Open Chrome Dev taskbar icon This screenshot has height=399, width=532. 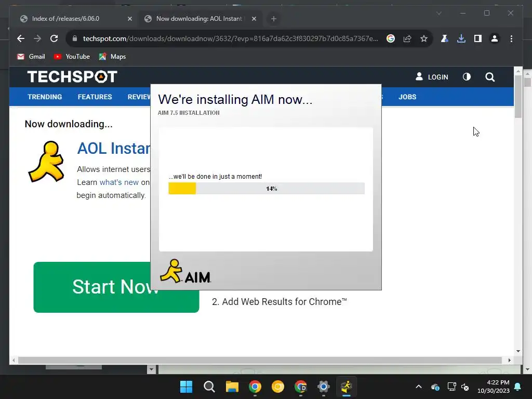[301, 387]
